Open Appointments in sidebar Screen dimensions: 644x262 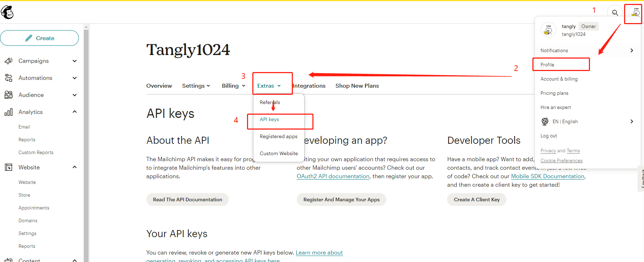pyautogui.click(x=34, y=208)
